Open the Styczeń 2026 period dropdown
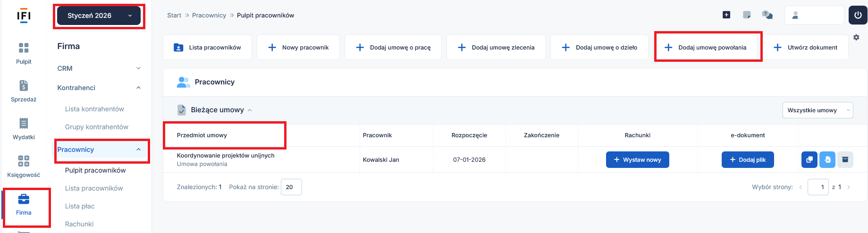Viewport: 868px width, 233px height. (x=99, y=16)
